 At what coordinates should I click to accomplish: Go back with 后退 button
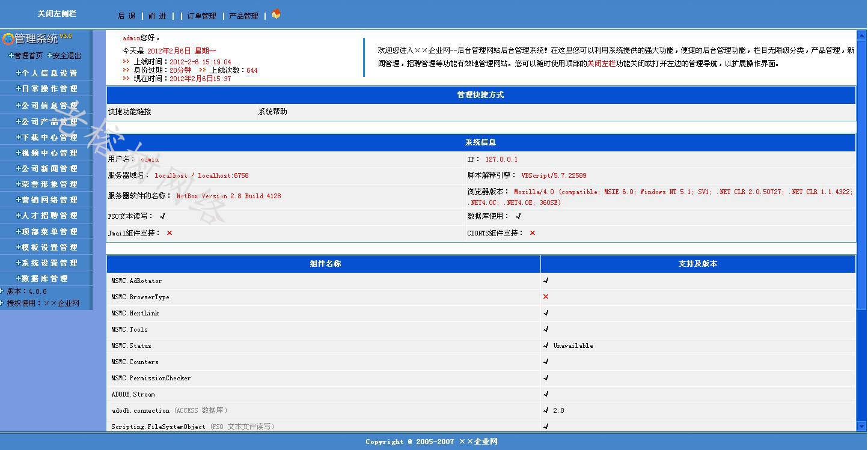point(127,16)
